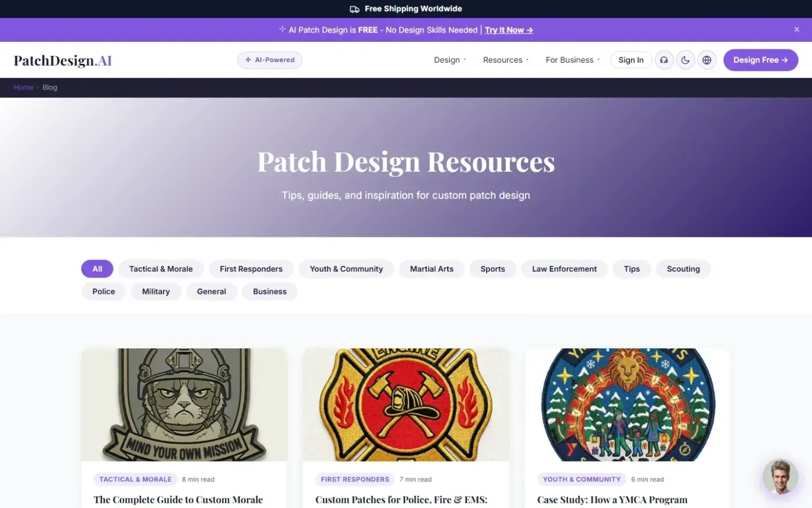Click the Blog breadcrumb text
The width and height of the screenshot is (812, 508).
pyautogui.click(x=50, y=88)
